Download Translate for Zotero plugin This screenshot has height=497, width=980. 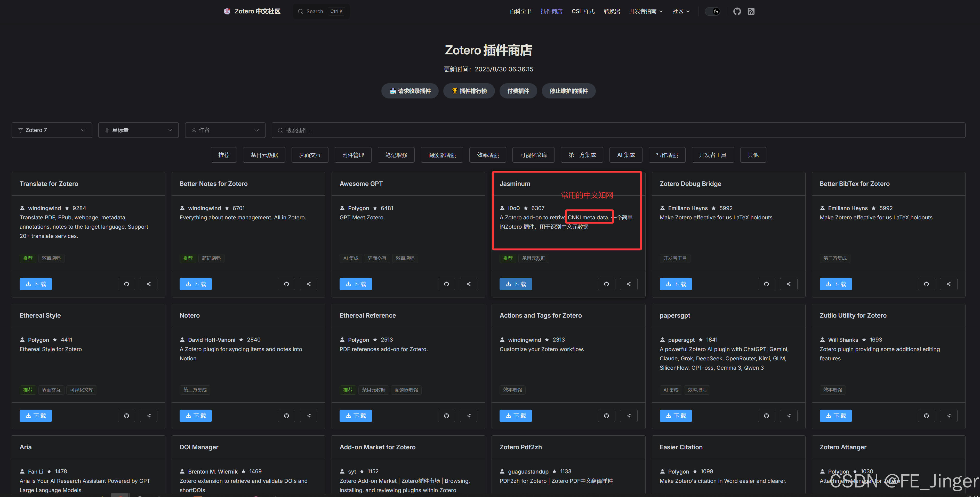pyautogui.click(x=36, y=284)
